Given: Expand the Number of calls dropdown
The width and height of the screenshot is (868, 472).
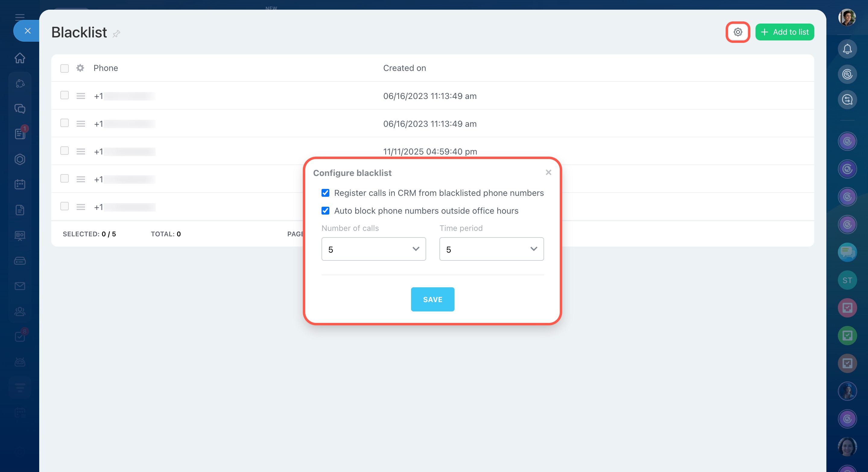Looking at the screenshot, I should (373, 249).
